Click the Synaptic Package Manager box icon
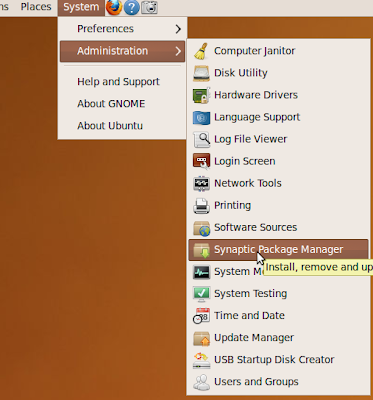 pos(201,250)
